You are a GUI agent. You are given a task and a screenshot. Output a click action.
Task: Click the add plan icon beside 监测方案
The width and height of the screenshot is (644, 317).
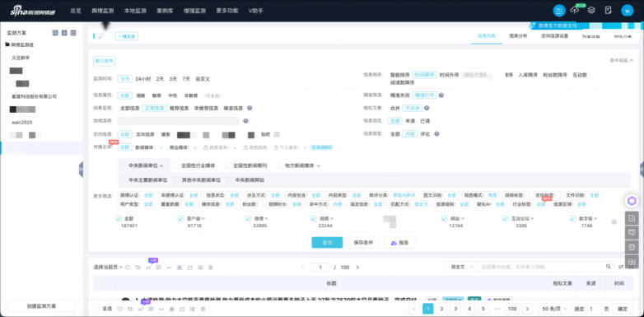[x=64, y=33]
